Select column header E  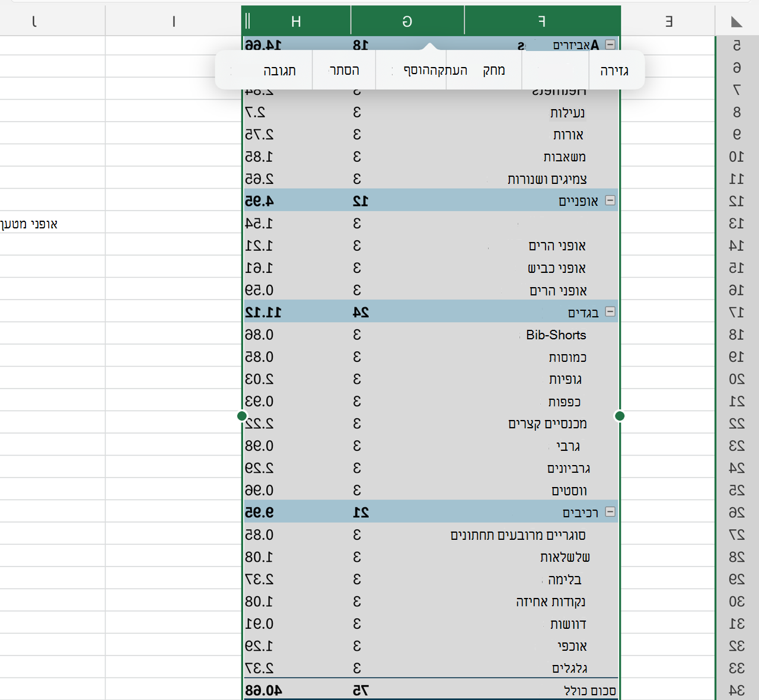(668, 21)
